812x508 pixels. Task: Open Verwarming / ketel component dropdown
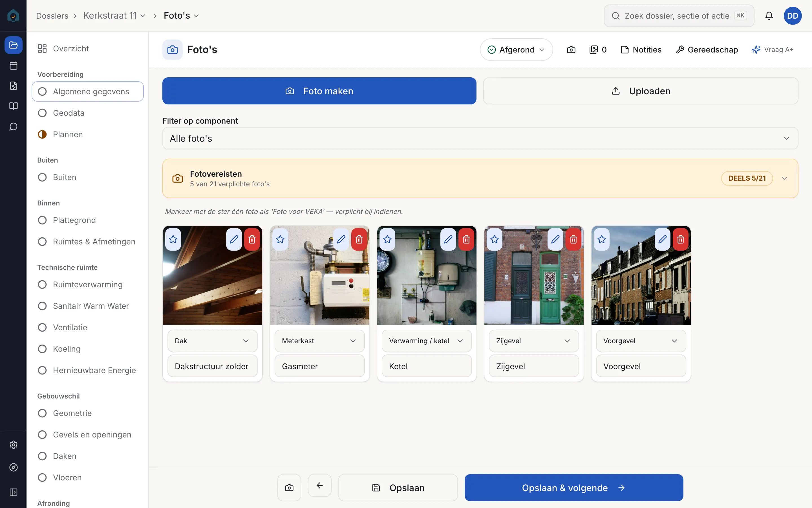[427, 341]
